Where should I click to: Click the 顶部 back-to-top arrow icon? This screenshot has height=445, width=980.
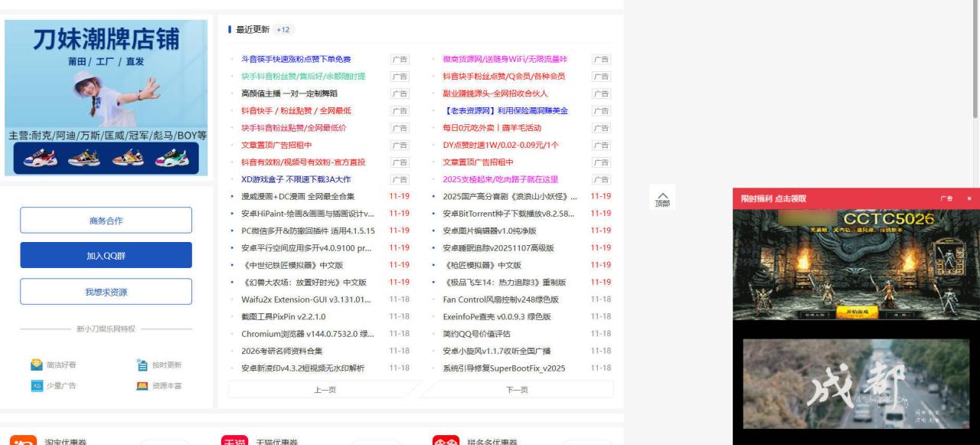[x=664, y=198]
